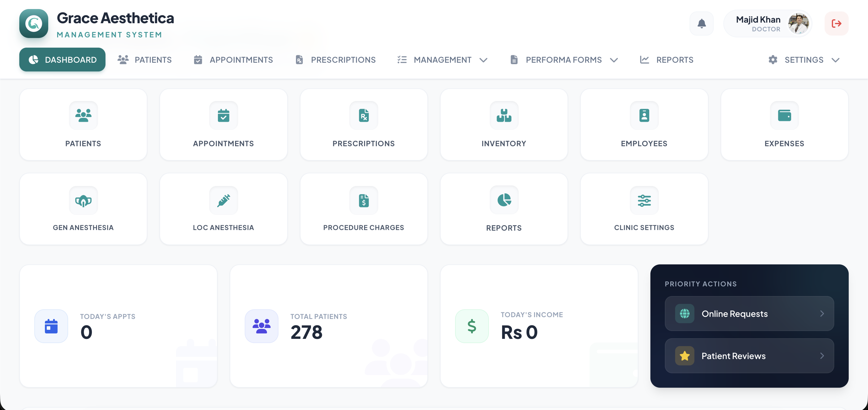
Task: Open Online Requests arrow chevron
Action: pyautogui.click(x=822, y=314)
